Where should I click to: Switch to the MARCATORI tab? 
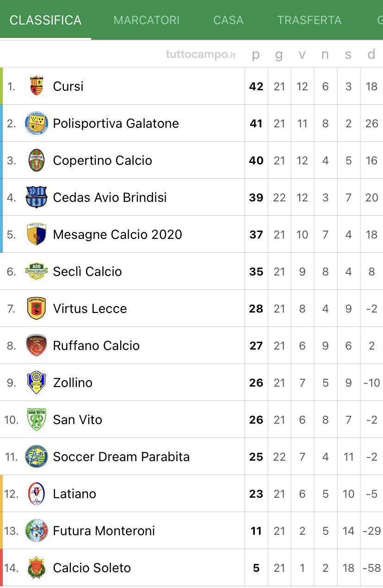(x=147, y=20)
